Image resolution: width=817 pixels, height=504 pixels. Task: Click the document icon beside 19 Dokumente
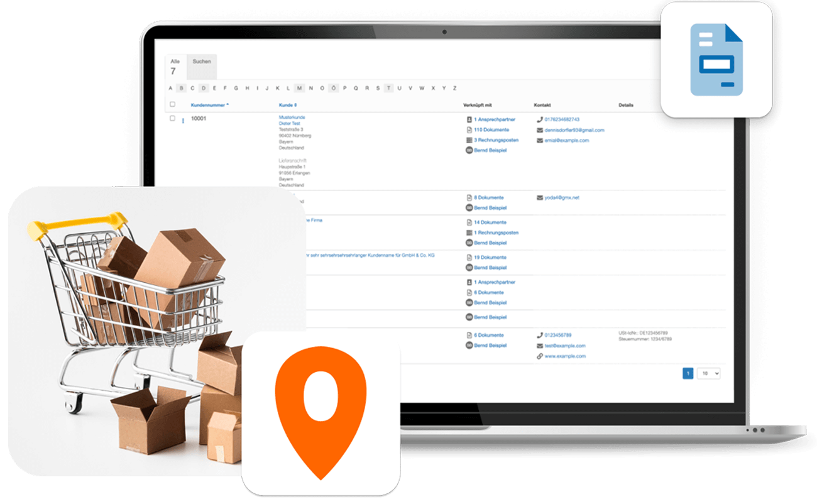[469, 258]
